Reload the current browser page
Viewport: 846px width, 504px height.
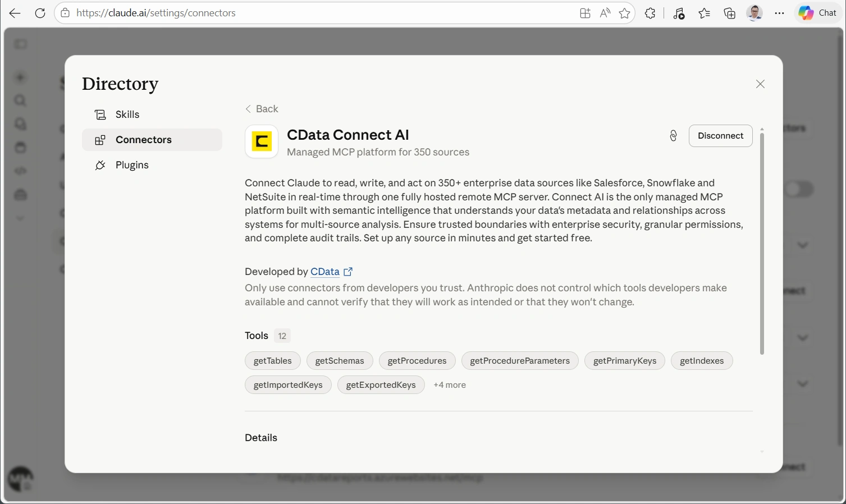click(40, 13)
